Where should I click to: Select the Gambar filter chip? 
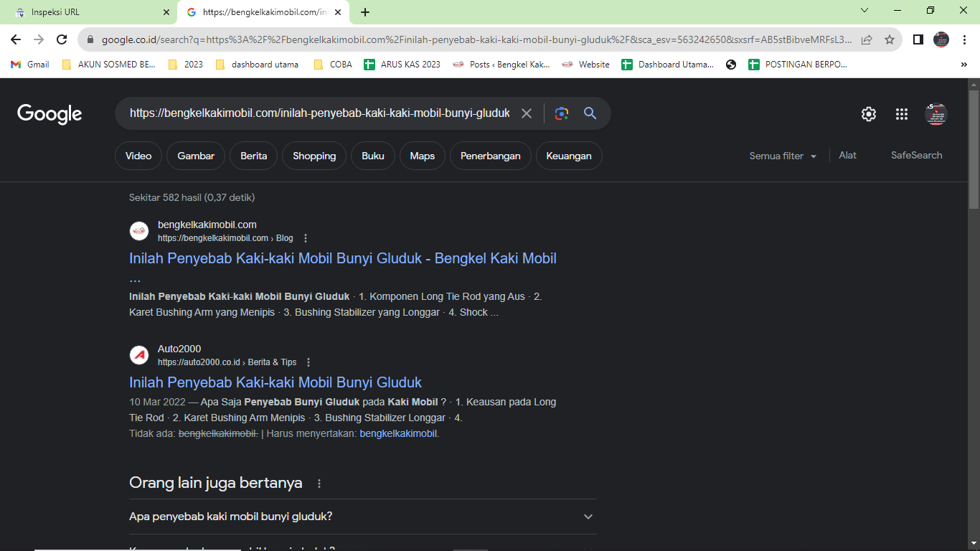(196, 156)
